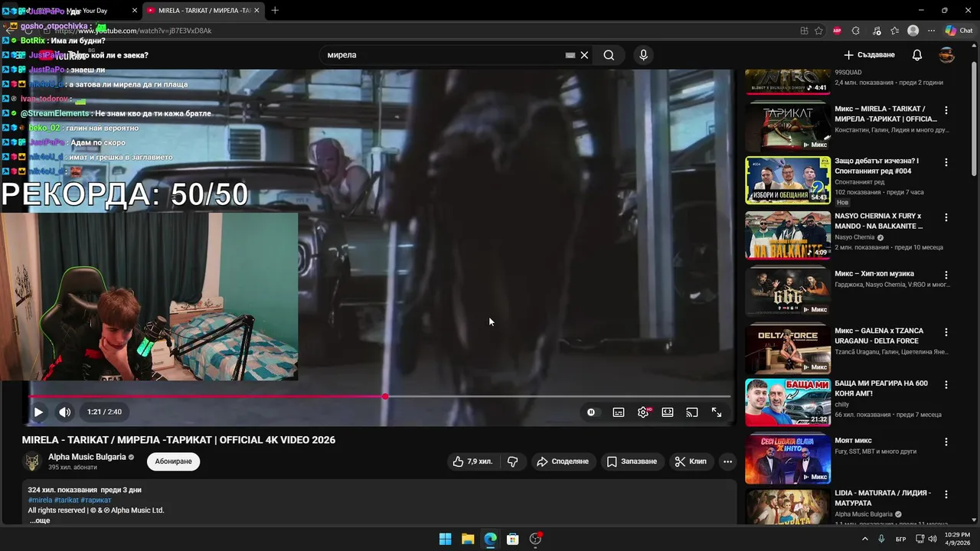
Task: Click the red scrubber handle on timeline
Action: [385, 396]
